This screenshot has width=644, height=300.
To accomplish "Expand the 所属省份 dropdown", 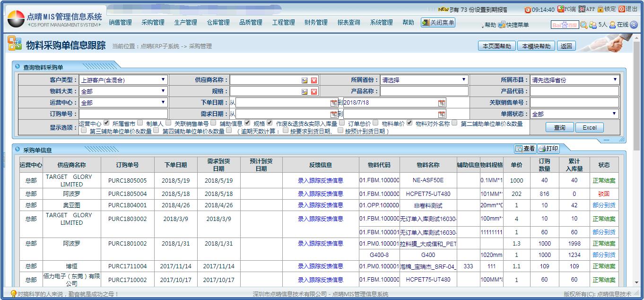I will click(x=424, y=80).
